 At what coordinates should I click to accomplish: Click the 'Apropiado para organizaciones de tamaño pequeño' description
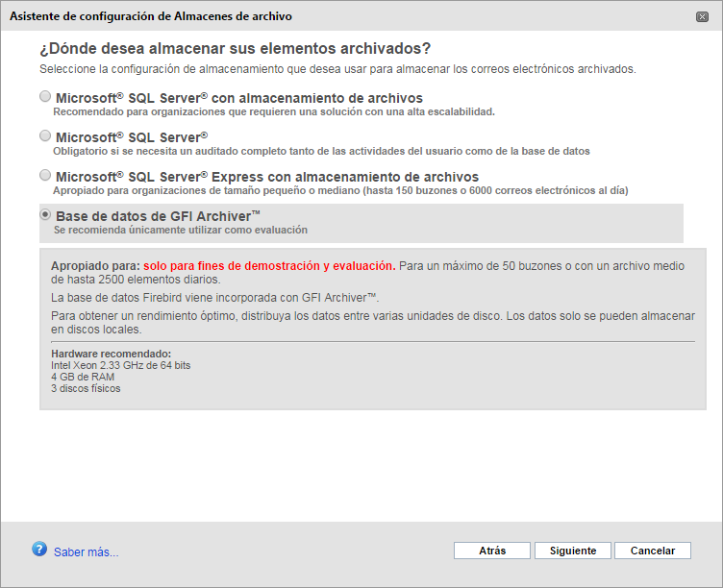(x=340, y=191)
